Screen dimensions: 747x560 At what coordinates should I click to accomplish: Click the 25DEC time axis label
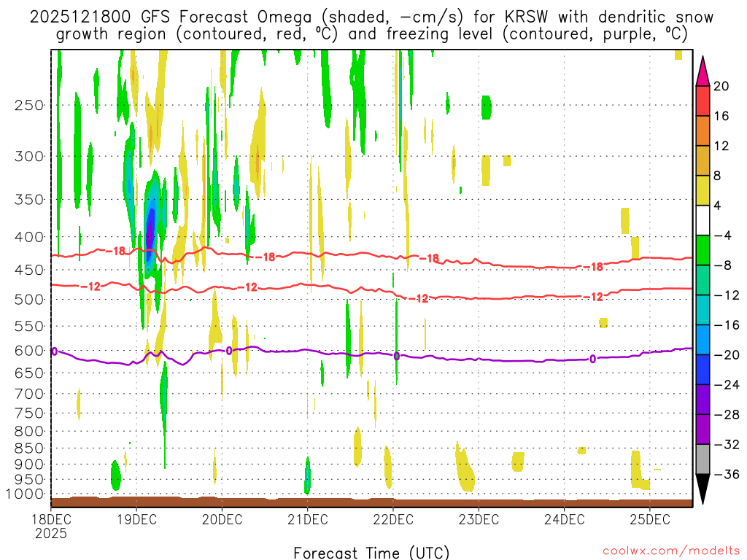click(x=650, y=519)
